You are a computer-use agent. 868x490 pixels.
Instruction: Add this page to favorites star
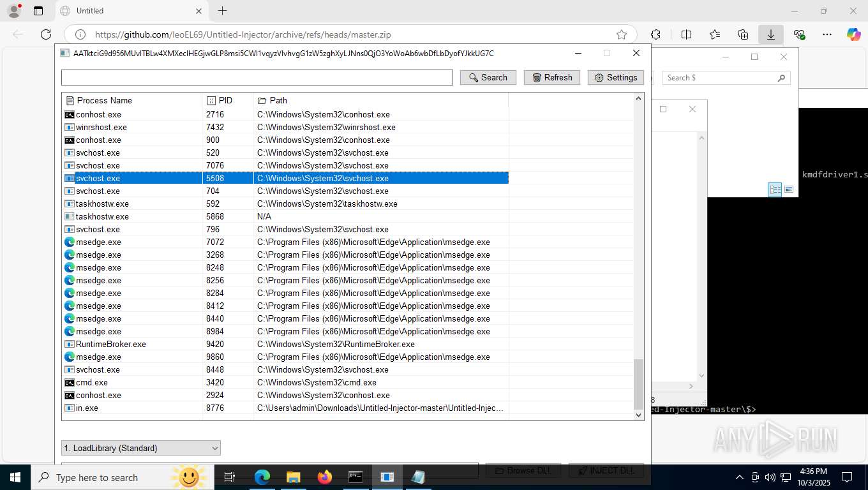pyautogui.click(x=622, y=34)
